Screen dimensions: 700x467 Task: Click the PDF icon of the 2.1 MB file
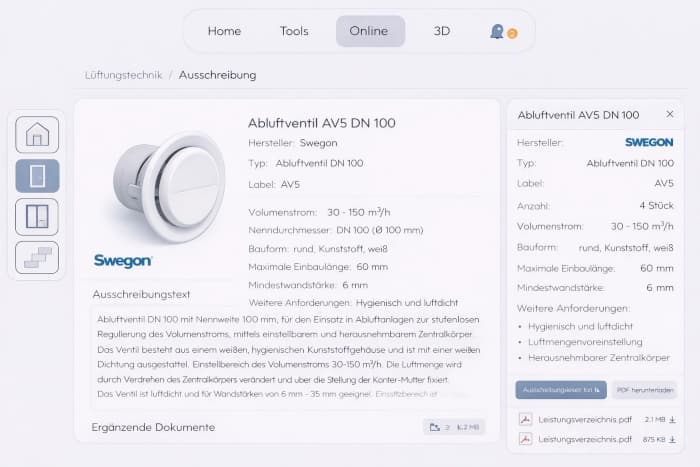click(525, 419)
